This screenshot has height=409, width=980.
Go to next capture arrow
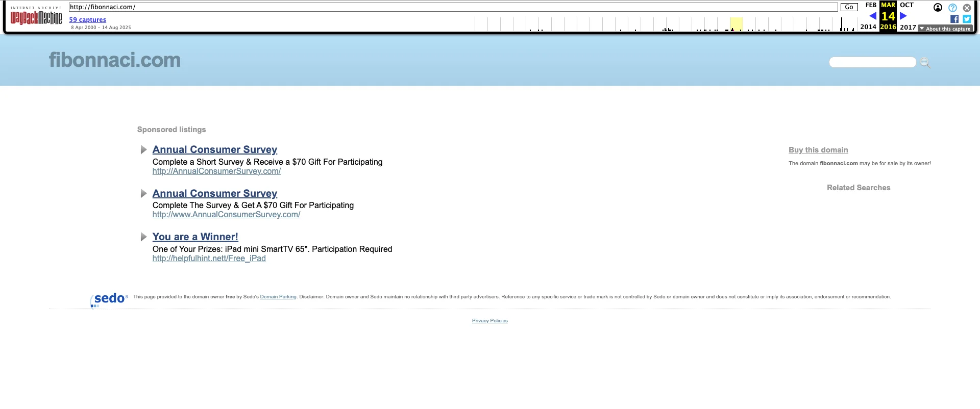pos(903,16)
